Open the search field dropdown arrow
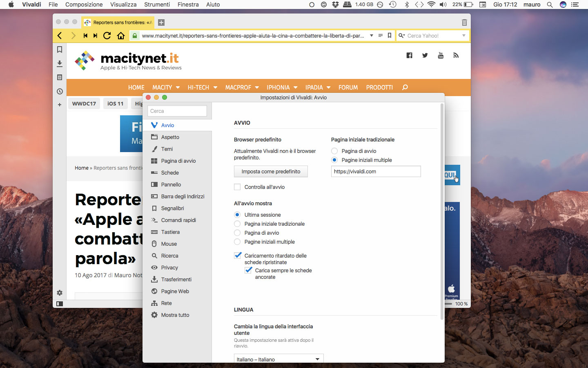The width and height of the screenshot is (588, 368). coord(464,36)
